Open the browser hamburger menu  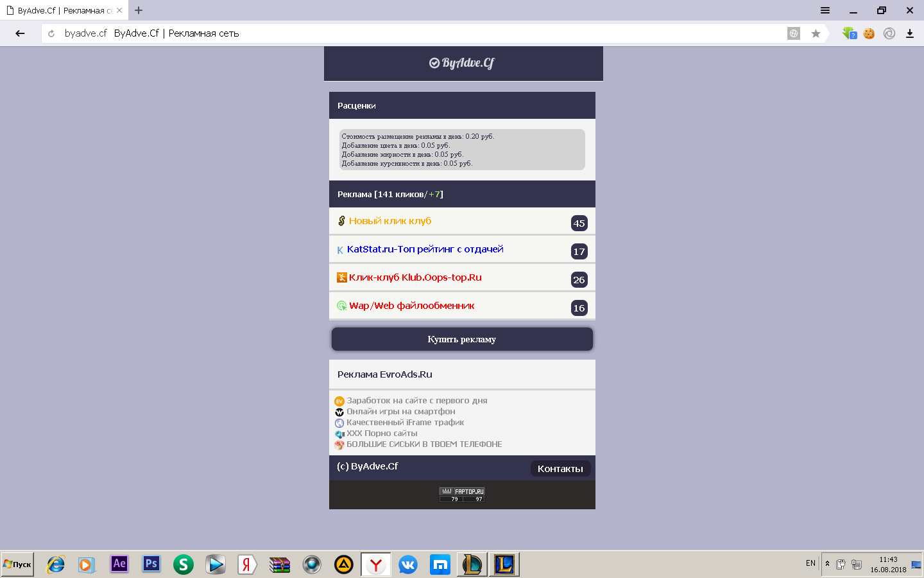click(825, 10)
